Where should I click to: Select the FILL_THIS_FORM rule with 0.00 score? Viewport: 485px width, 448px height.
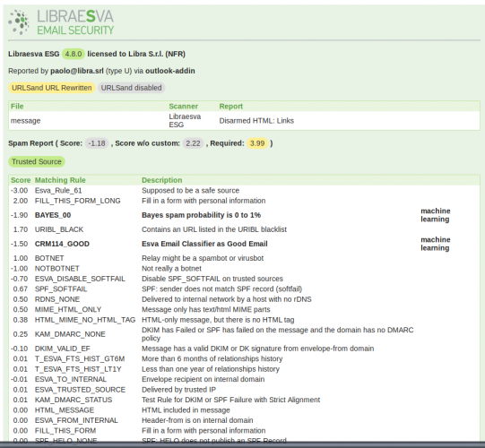(x=65, y=431)
